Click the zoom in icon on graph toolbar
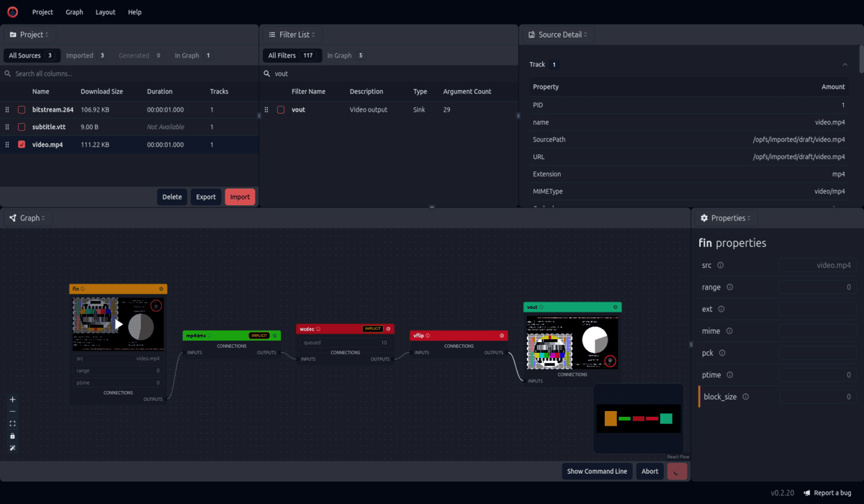Screen dimensions: 864x504 pyautogui.click(x=12, y=399)
